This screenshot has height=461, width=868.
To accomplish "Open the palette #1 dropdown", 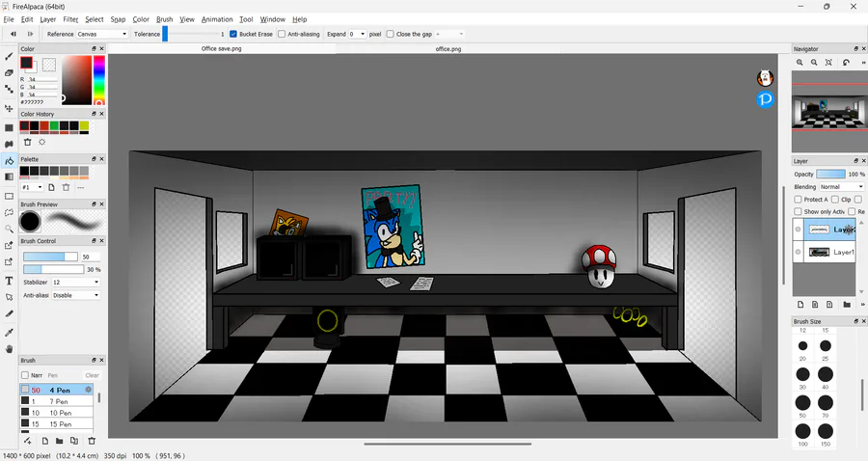I will click(x=32, y=188).
